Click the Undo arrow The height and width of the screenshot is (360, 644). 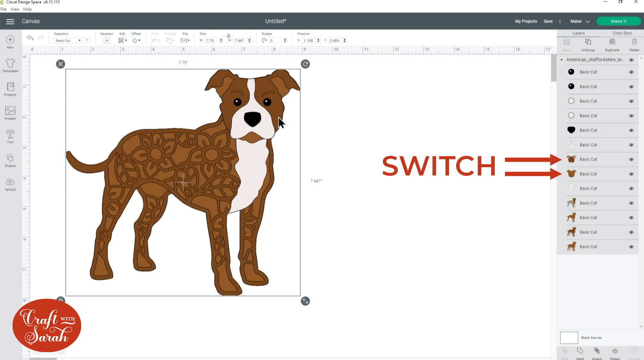(30, 38)
